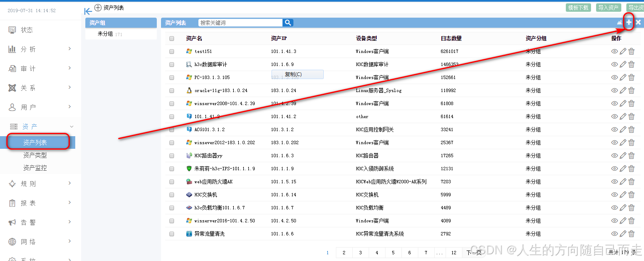Screen dimensions: 644x261
Task: Edit the winserver2008-101.4.2.39 asset
Action: tap(623, 103)
